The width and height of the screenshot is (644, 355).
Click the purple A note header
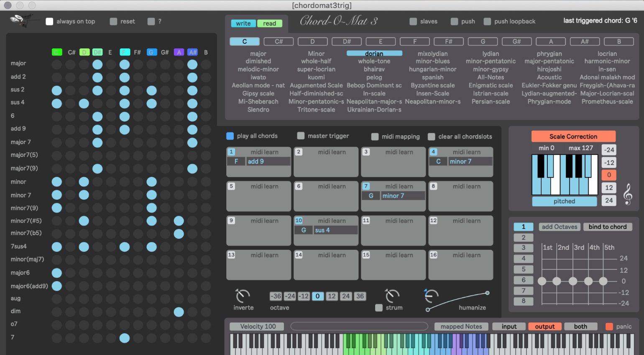pos(179,52)
